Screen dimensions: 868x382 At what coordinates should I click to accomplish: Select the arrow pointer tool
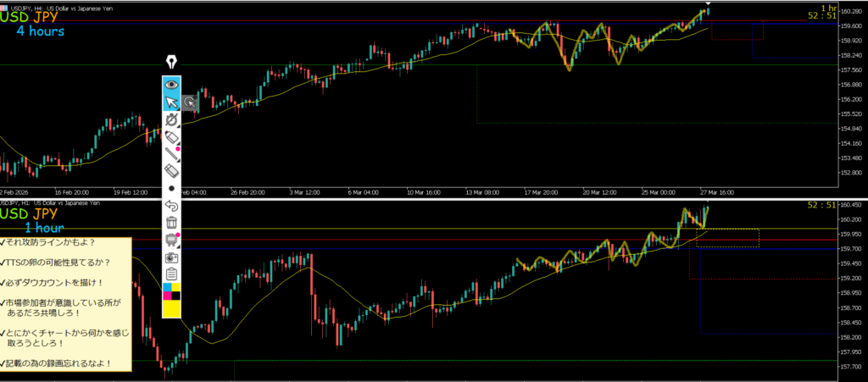tap(171, 102)
